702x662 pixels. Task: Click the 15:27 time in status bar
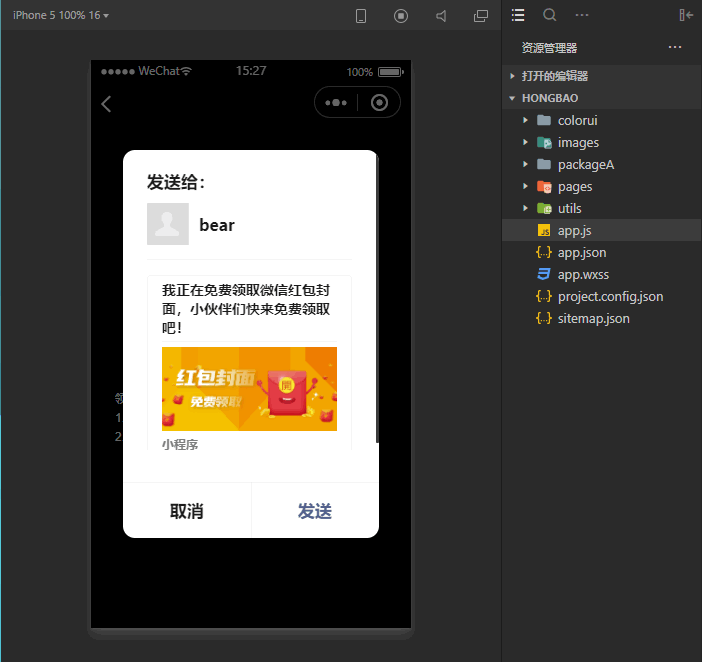251,71
